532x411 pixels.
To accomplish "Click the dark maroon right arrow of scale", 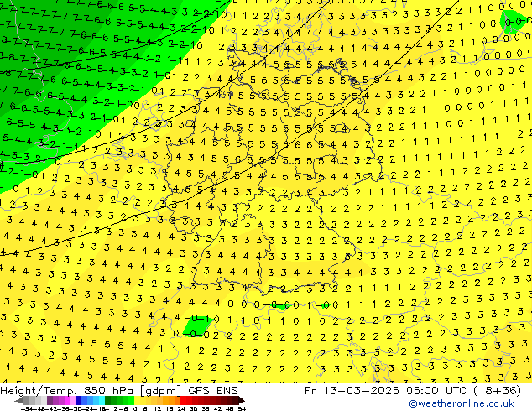I will click(242, 400).
